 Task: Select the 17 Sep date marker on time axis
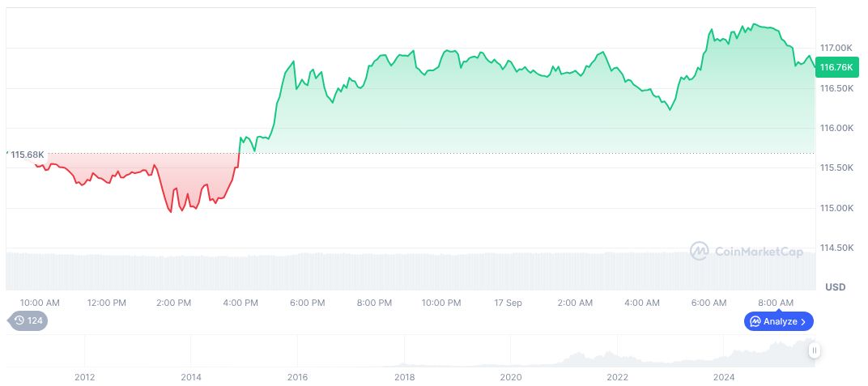point(508,303)
